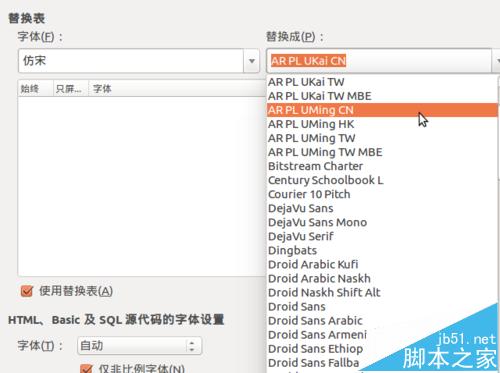Toggle the 使用替换表 checkbox

[27, 291]
